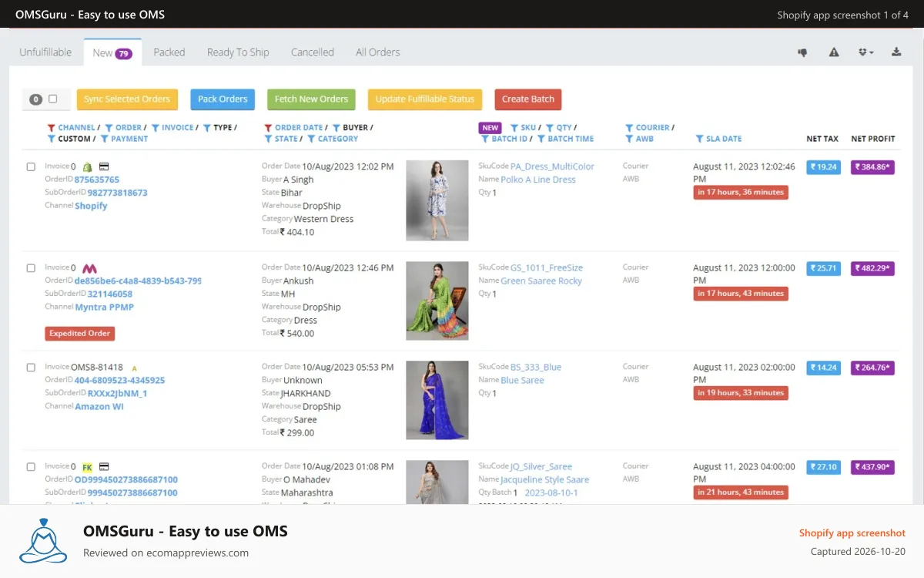Click 'in 19 hours, 33 minutes' SLA badge
The image size is (924, 578).
pos(741,393)
